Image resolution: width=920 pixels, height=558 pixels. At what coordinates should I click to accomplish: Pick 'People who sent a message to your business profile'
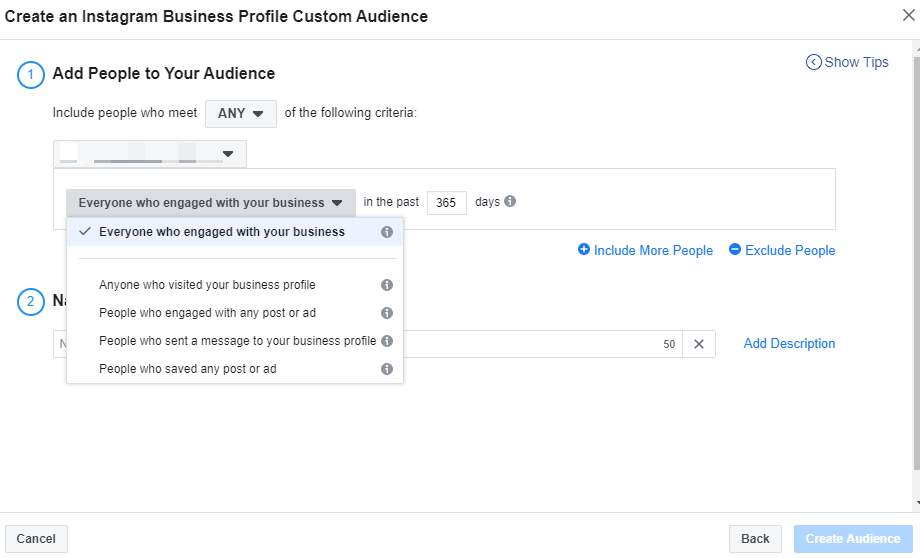click(237, 341)
